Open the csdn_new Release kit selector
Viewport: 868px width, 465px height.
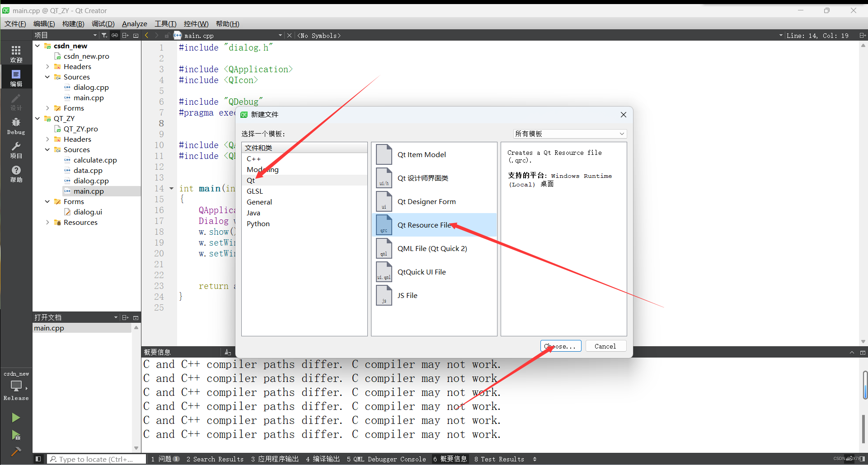[16, 386]
